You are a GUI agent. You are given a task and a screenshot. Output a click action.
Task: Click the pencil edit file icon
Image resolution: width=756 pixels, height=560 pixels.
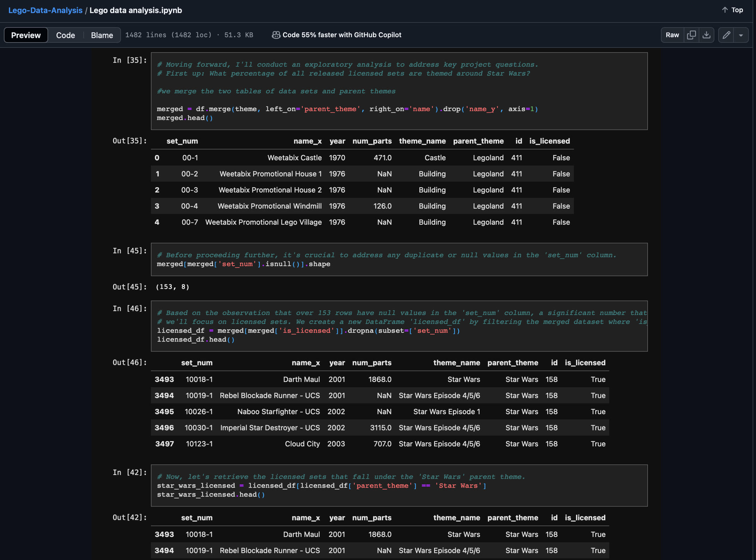coord(726,35)
